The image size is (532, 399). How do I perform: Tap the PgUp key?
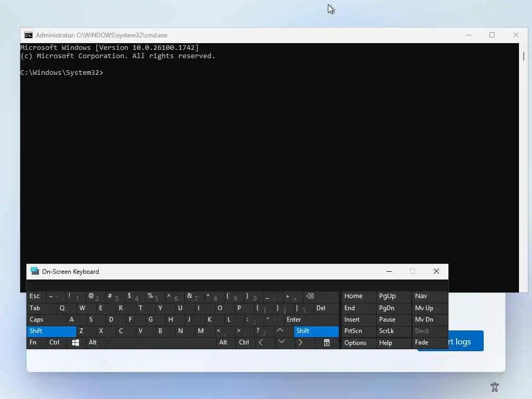click(x=394, y=296)
